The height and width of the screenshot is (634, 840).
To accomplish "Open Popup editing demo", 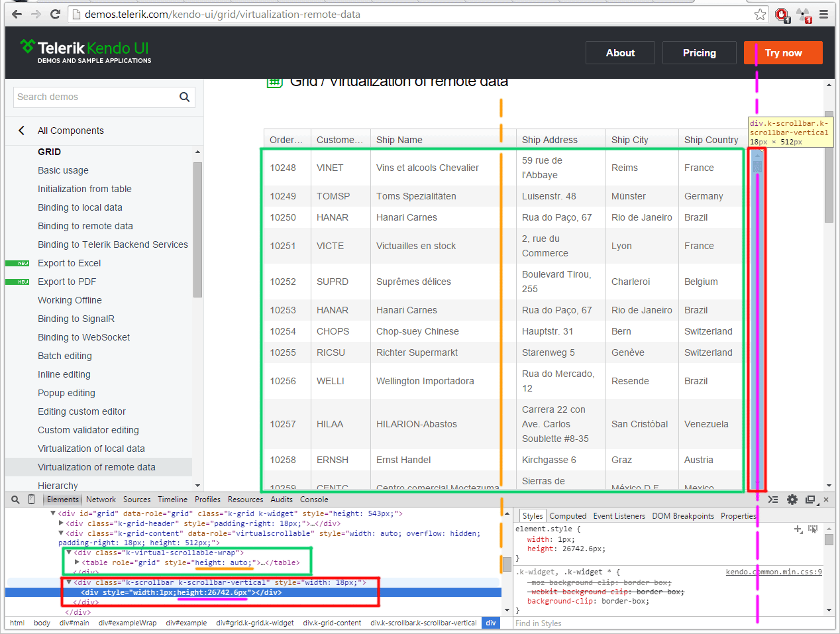I will [x=66, y=393].
